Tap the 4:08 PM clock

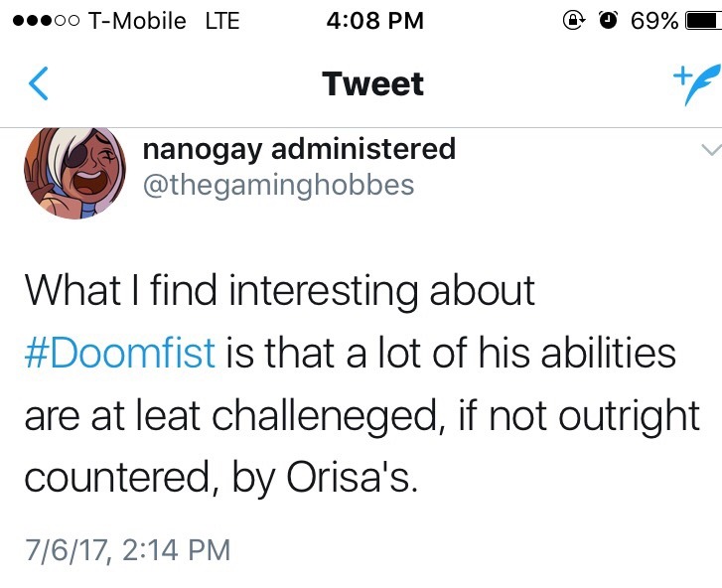coord(374,20)
